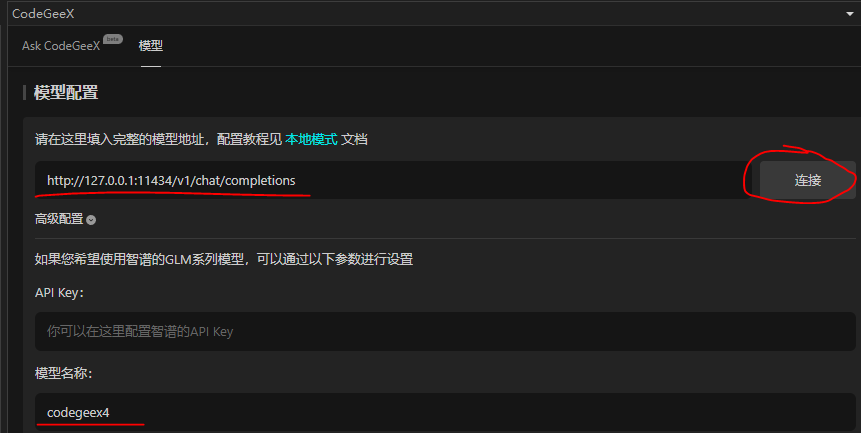Click the divider line below 高级配置
Screen dimensions: 861x433
click(x=445, y=238)
